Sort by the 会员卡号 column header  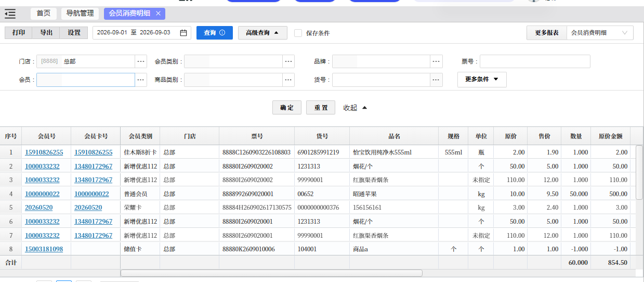(96, 136)
